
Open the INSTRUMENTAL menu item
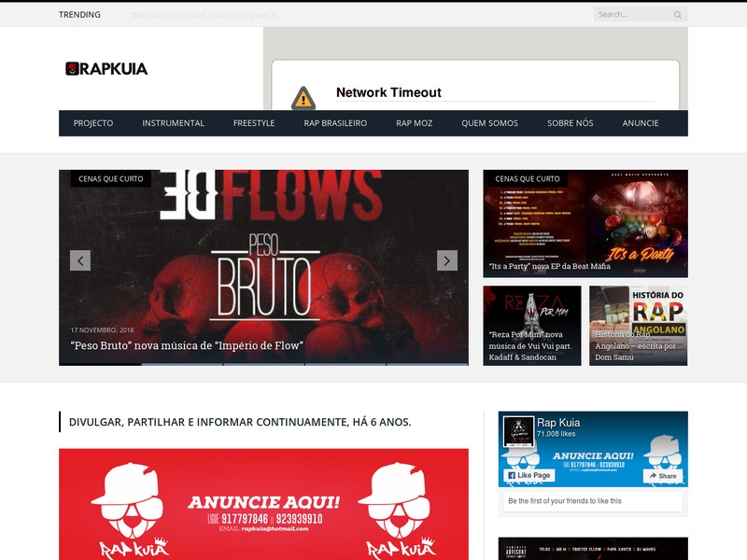(x=173, y=123)
